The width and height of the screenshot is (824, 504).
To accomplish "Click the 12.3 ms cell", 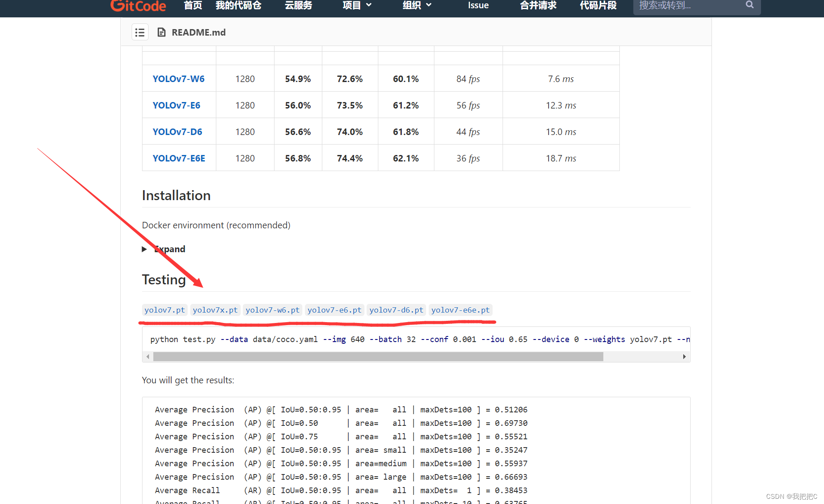I will click(x=561, y=105).
